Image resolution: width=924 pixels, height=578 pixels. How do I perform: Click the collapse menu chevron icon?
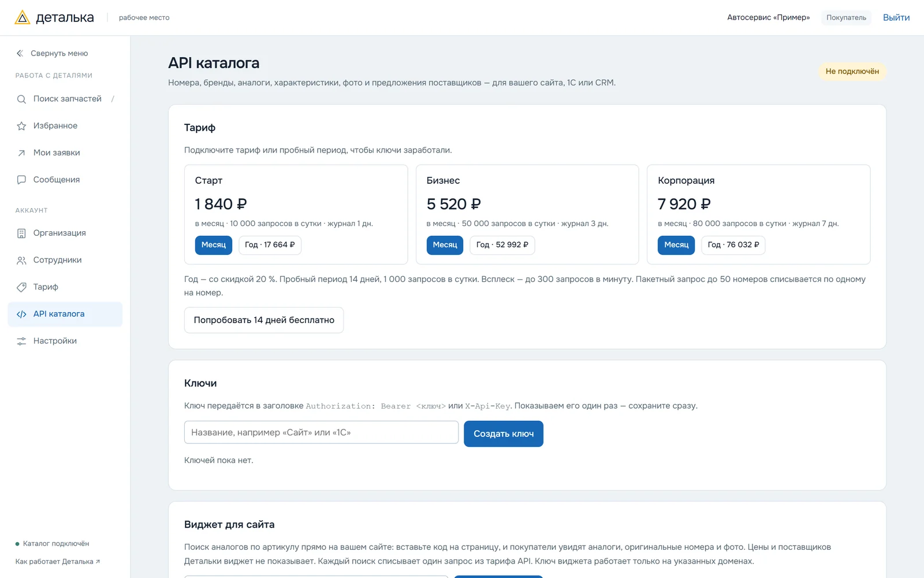click(20, 53)
